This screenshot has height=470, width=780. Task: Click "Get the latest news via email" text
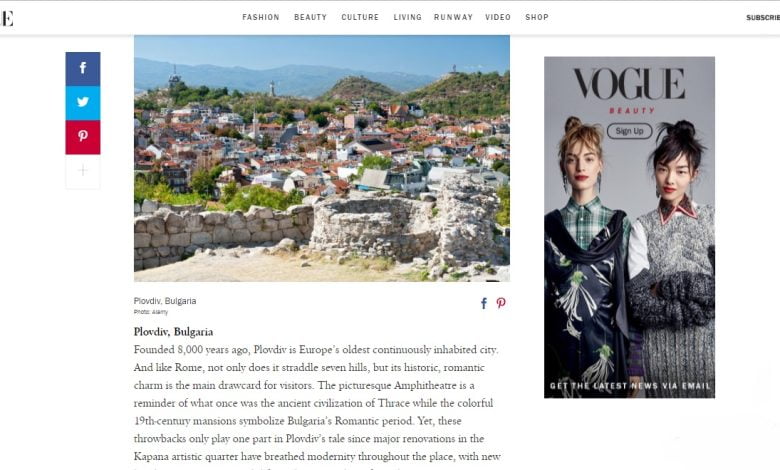630,386
